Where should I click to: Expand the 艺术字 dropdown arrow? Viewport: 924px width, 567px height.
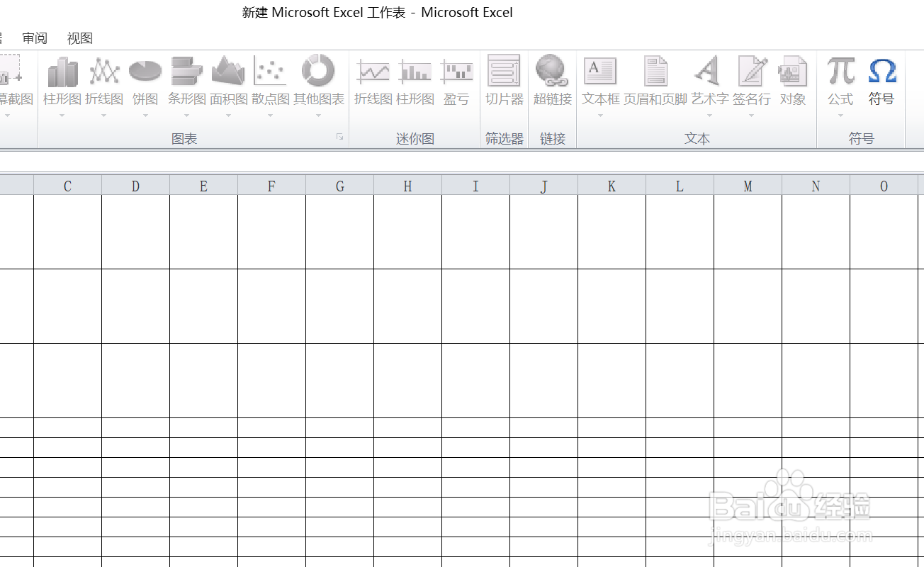(x=709, y=116)
